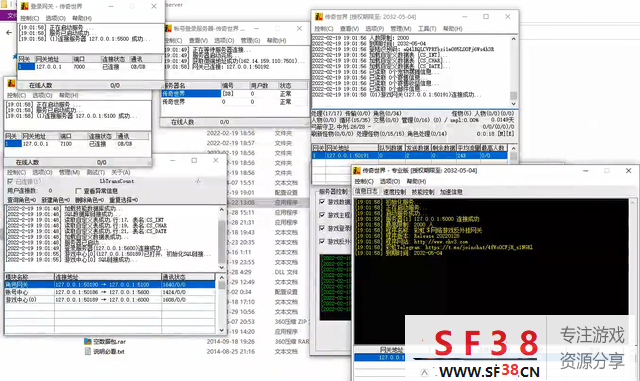
Task: Switch to the 速度控制 tab
Action: 394,192
